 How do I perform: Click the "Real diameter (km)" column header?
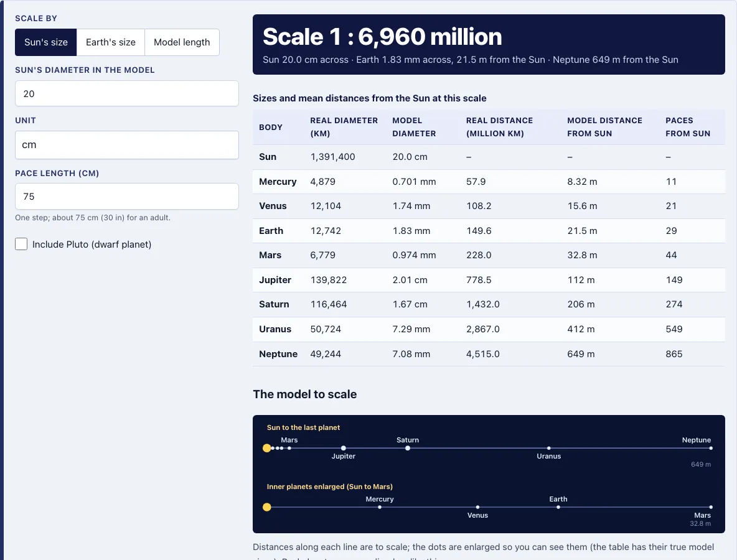344,127
